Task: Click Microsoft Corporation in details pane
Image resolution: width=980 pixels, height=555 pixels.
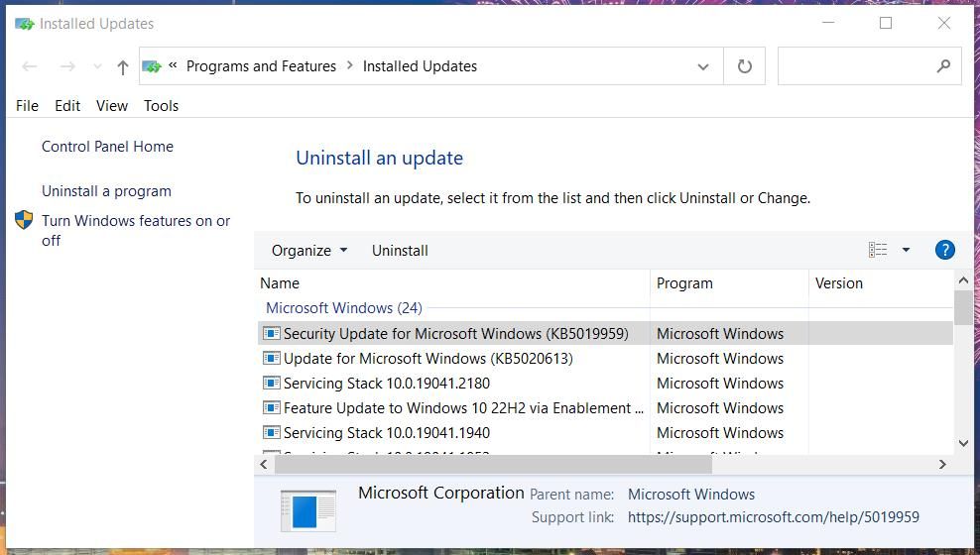Action: click(x=441, y=493)
